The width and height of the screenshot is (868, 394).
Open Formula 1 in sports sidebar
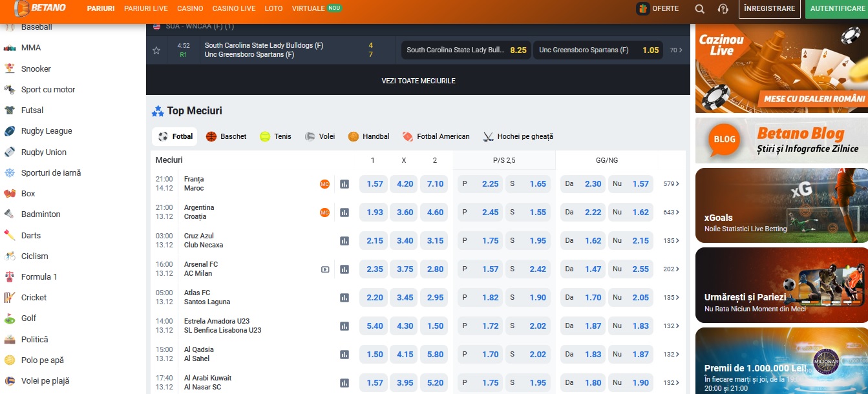coord(39,276)
